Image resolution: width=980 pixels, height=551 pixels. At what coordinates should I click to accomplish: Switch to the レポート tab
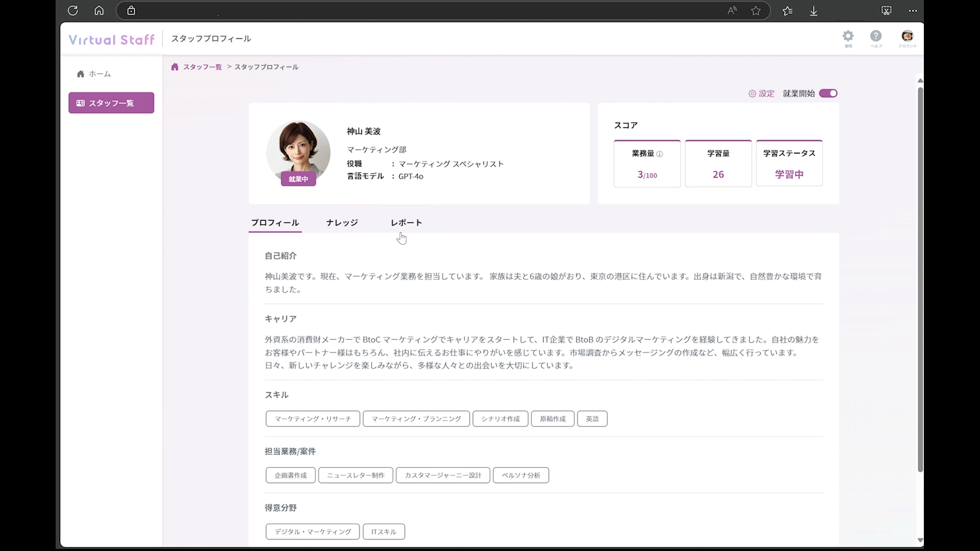(x=406, y=222)
